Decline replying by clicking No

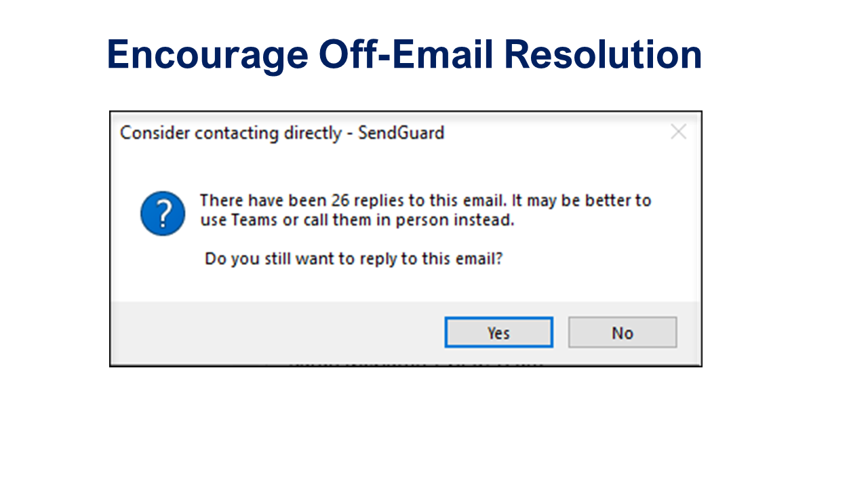click(x=622, y=332)
